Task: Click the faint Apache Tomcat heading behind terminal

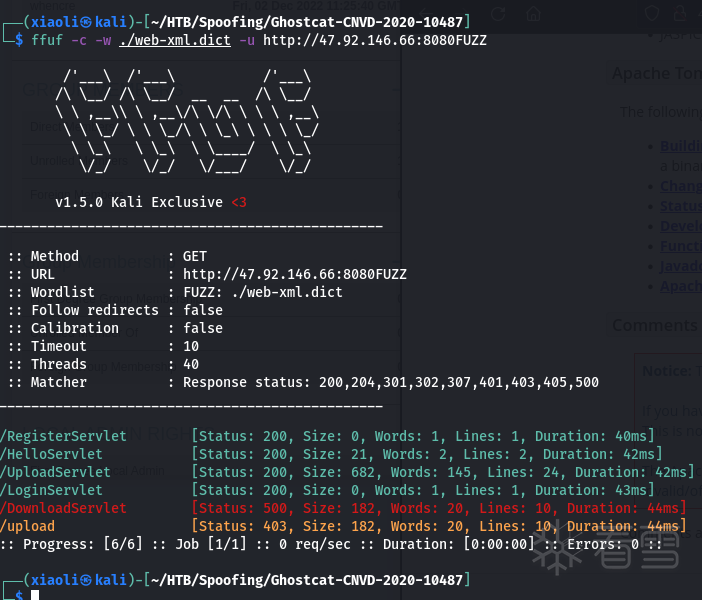Action: point(656,74)
